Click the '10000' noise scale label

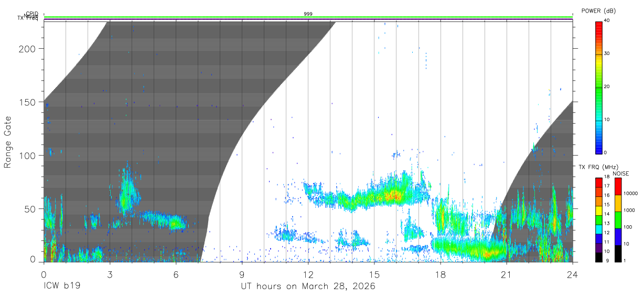[x=630, y=193]
